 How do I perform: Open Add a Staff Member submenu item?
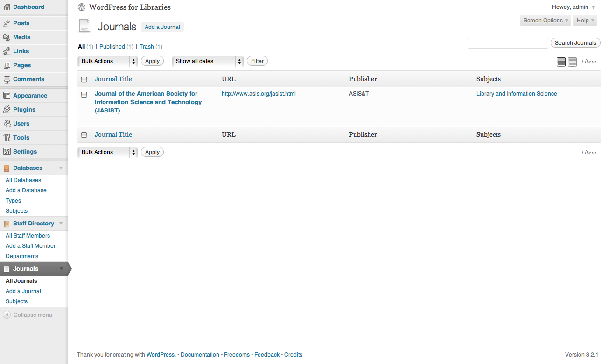tap(30, 246)
